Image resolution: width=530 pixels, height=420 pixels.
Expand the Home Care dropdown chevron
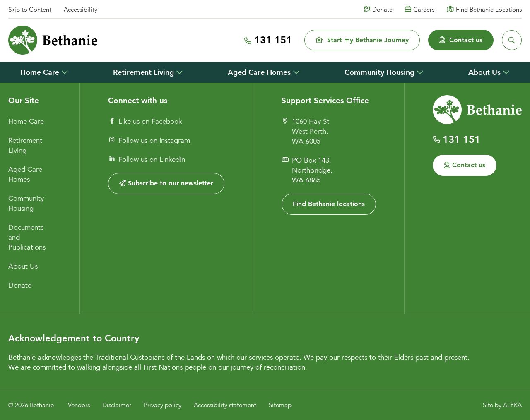coord(65,72)
